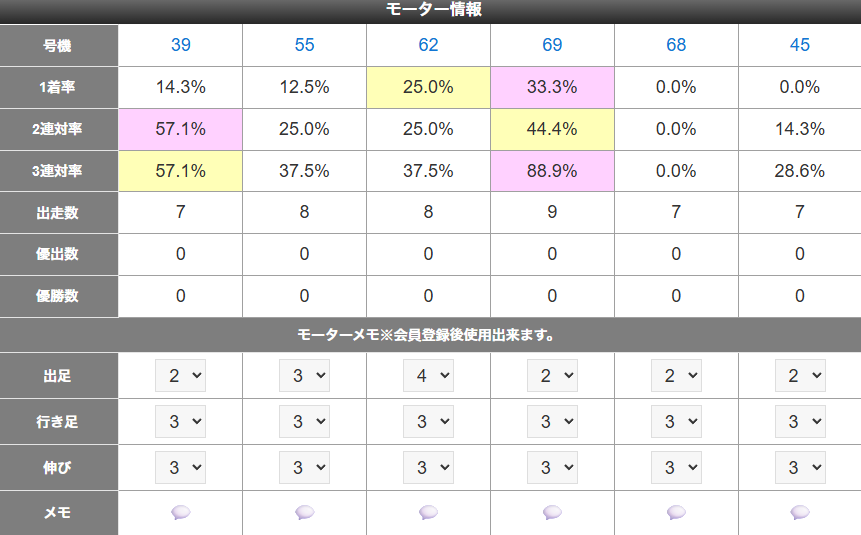
Task: Open memo bubble icon for motor 45
Action: [x=800, y=512]
